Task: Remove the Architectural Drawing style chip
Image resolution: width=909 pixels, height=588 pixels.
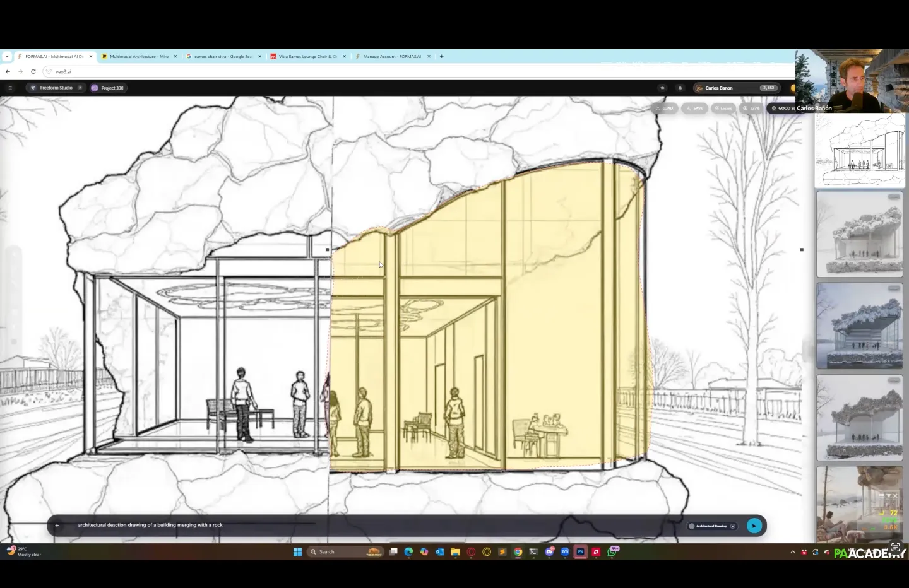Action: click(733, 526)
